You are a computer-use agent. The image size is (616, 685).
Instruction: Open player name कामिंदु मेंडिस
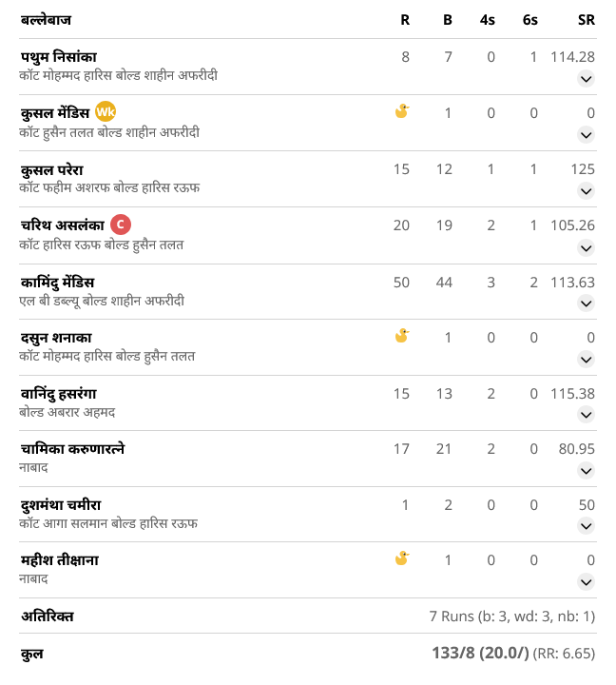click(x=57, y=283)
